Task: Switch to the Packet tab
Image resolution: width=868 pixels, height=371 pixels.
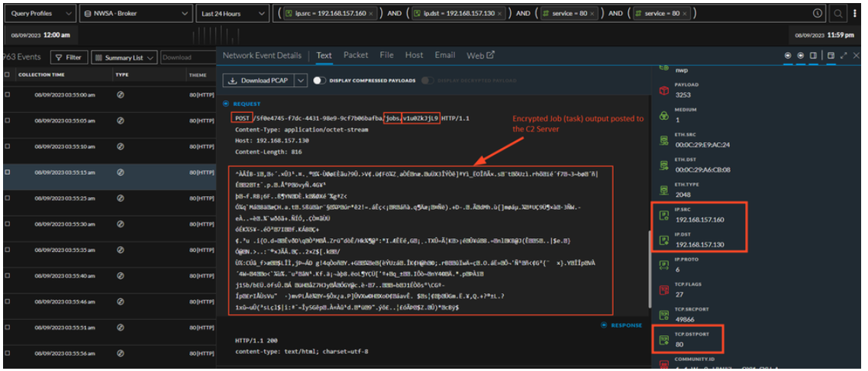Action: pyautogui.click(x=356, y=55)
